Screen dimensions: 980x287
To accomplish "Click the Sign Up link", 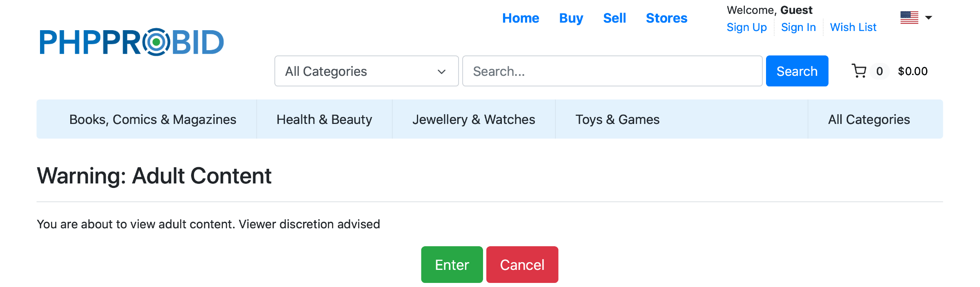I will tap(746, 27).
